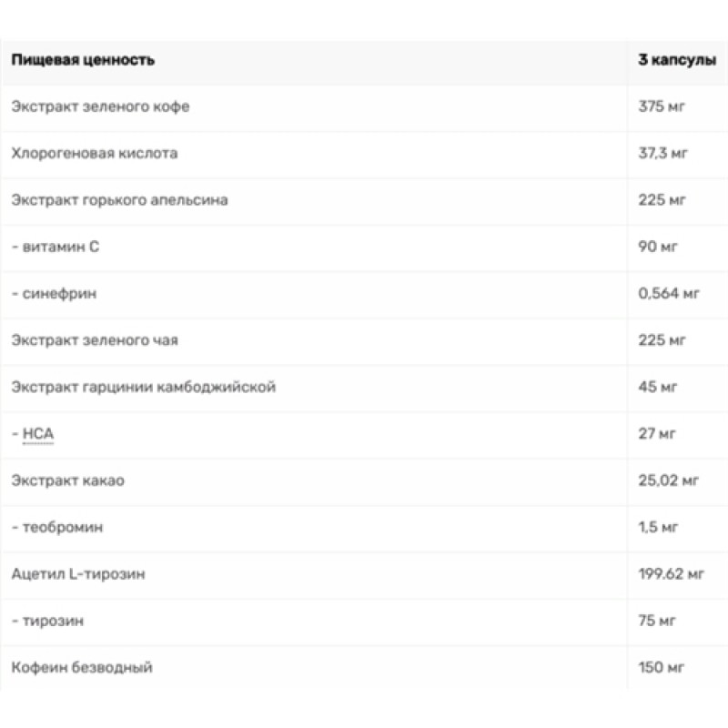The width and height of the screenshot is (728, 728).
Task: Select the 'Экстракт зеленого чая' row
Action: (x=95, y=340)
